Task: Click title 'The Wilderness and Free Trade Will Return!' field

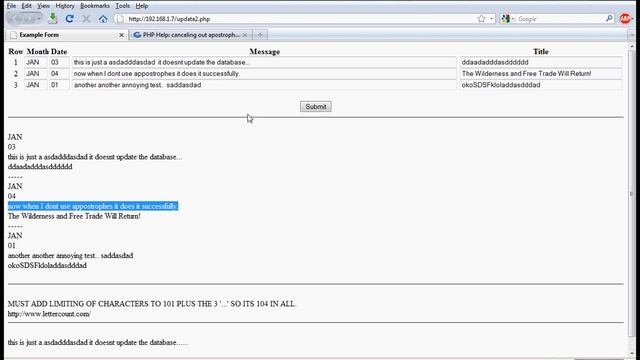Action: pyautogui.click(x=541, y=73)
